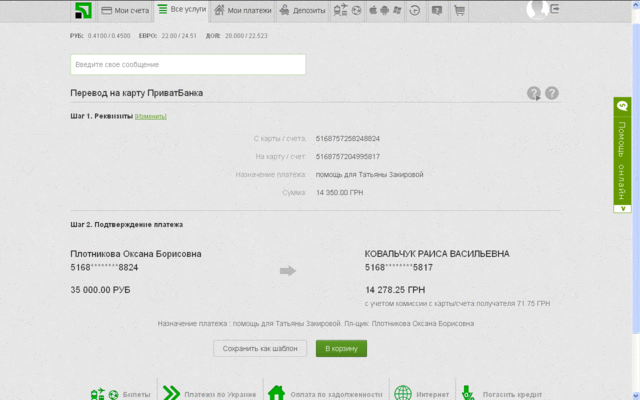Click the double chevron Платежи icon
The image size is (640, 400).
[171, 393]
